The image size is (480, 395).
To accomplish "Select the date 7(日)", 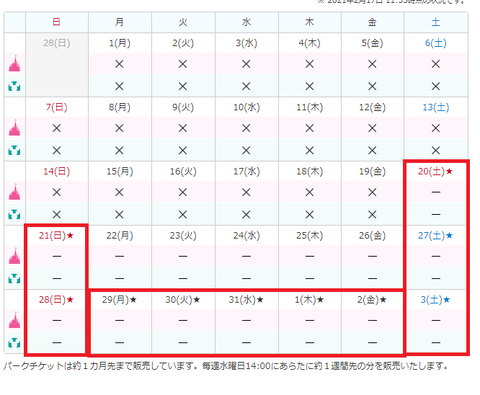I will [57, 107].
